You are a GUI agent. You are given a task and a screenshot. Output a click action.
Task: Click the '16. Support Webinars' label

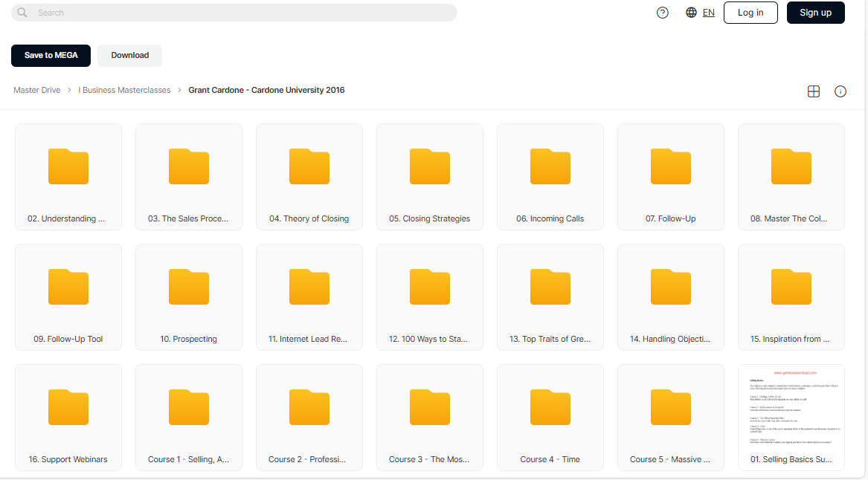68,459
